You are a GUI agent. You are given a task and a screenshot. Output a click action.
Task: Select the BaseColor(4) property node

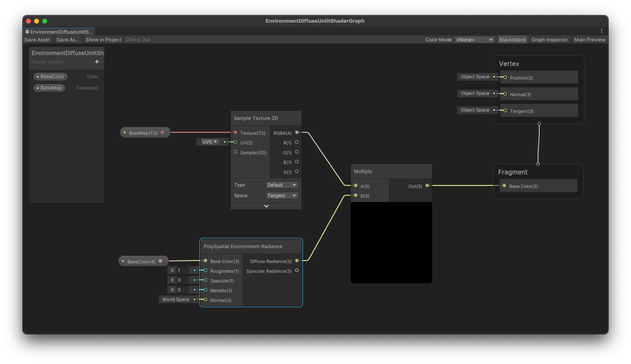143,261
